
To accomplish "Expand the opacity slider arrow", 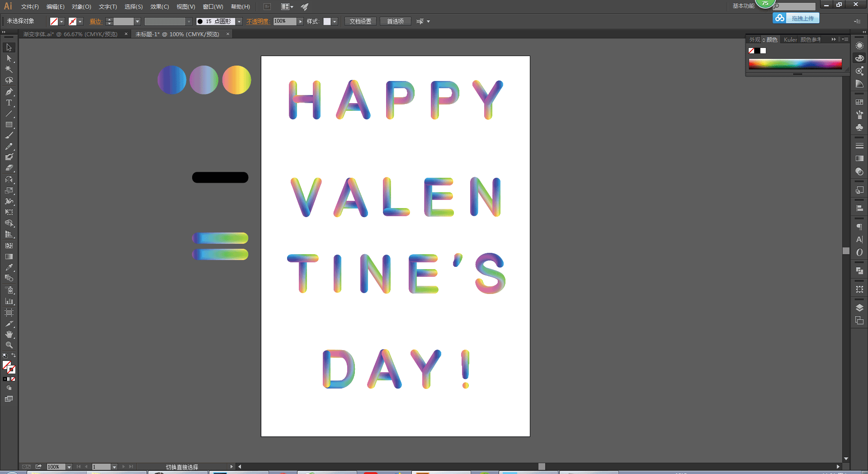I will pos(300,22).
